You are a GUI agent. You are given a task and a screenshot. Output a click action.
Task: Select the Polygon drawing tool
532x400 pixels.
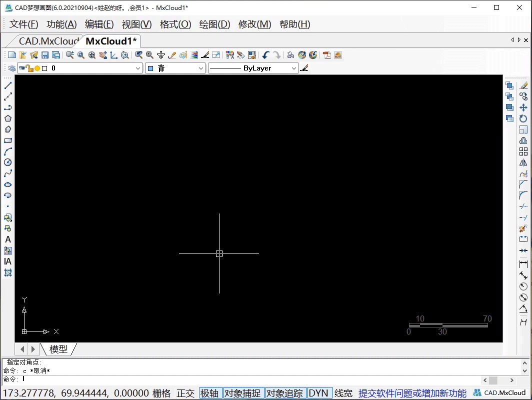coord(8,118)
